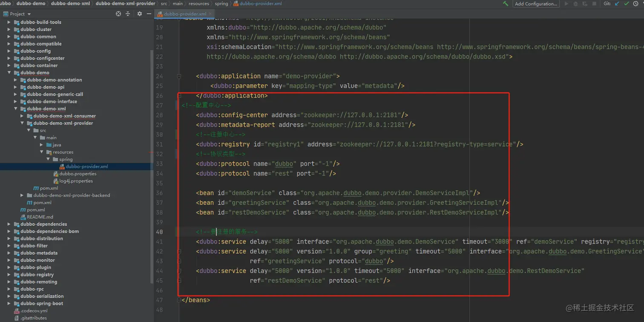Click the Build project hammer icon
This screenshot has width=644, height=322.
point(506,3)
